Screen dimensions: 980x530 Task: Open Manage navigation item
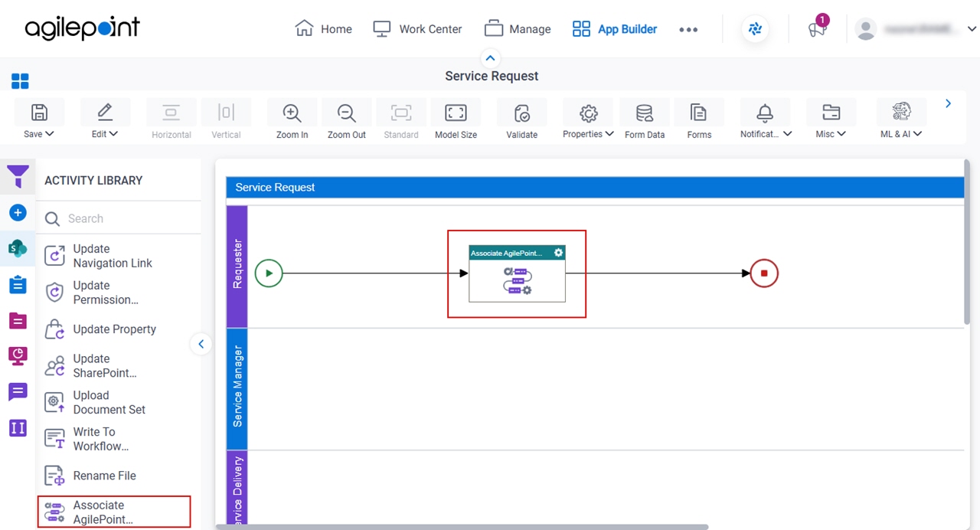[518, 29]
